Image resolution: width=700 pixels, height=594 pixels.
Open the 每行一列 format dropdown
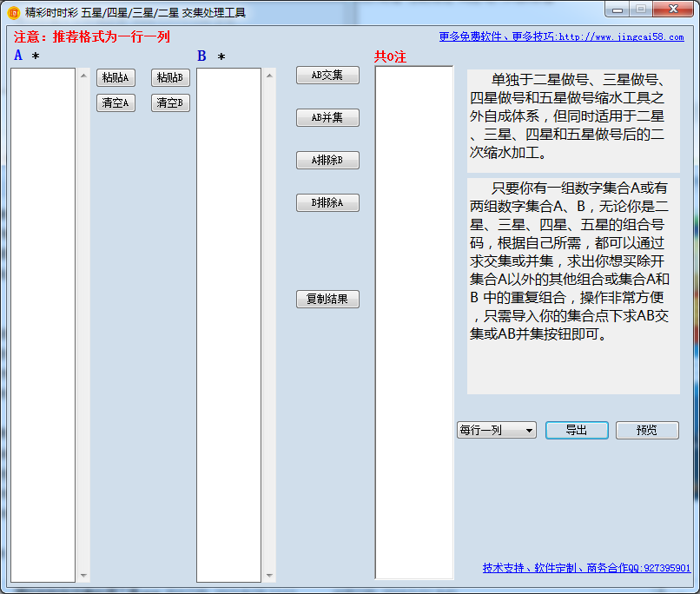pos(496,430)
